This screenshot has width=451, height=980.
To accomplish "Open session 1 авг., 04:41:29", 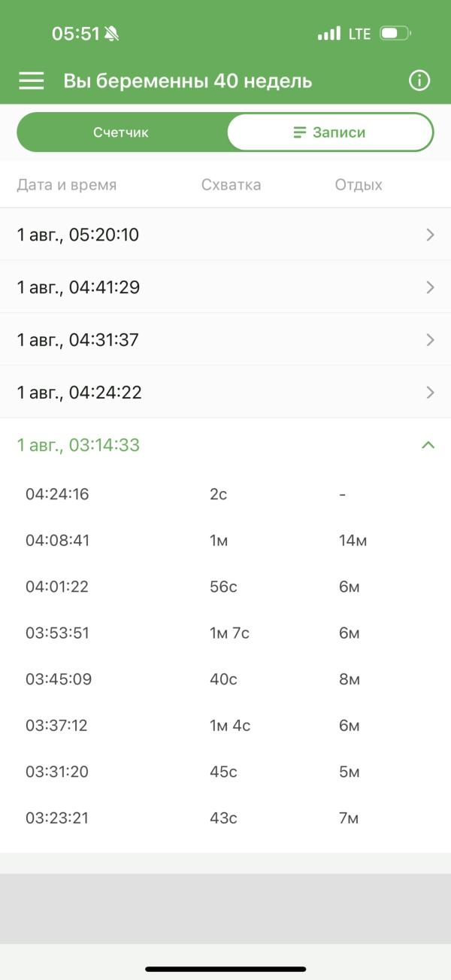I will point(78,287).
